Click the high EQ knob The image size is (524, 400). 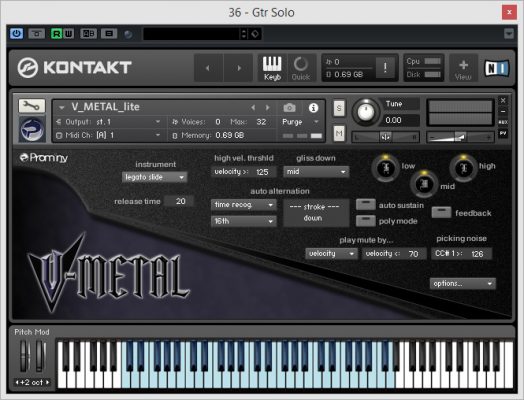coord(463,168)
